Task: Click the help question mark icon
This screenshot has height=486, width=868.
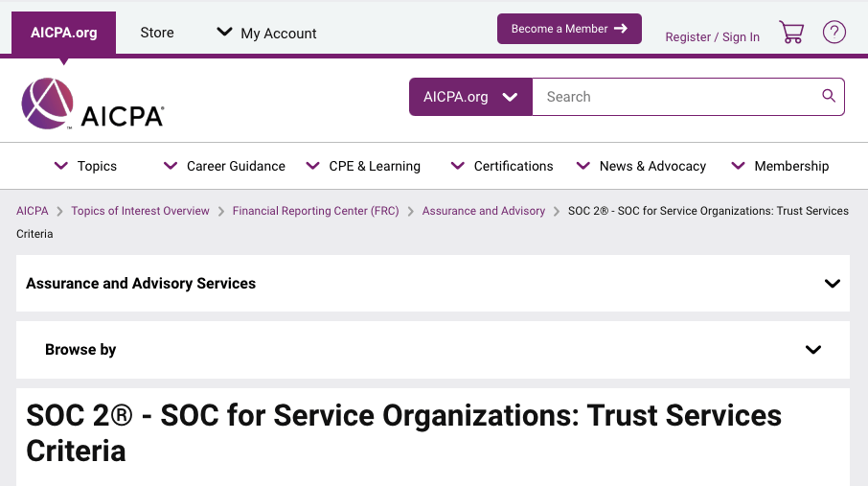Action: click(834, 33)
